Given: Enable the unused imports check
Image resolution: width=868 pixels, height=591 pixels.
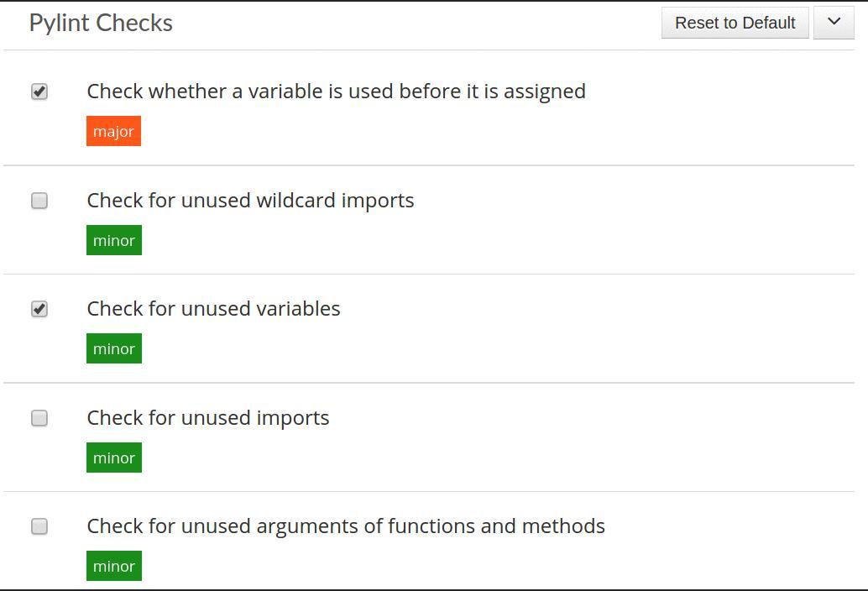Looking at the screenshot, I should [39, 418].
